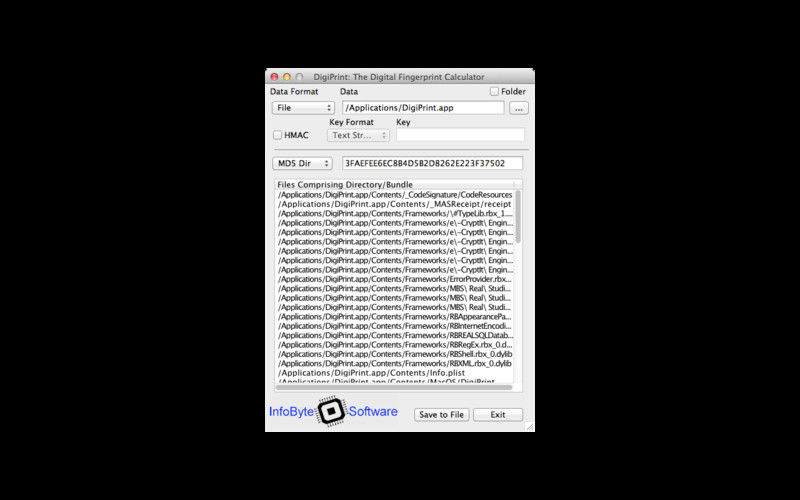
Task: Click the Exit button
Action: pyautogui.click(x=498, y=415)
